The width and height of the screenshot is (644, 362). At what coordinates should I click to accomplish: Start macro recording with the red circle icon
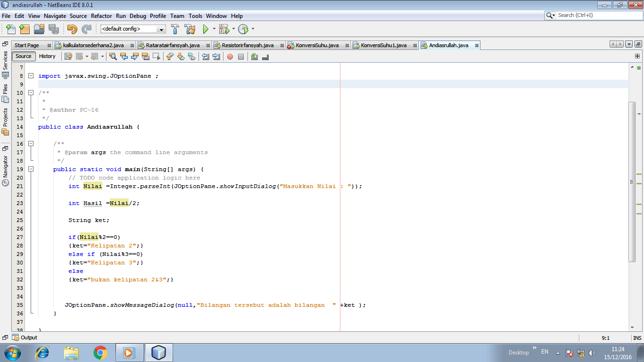[x=230, y=57]
